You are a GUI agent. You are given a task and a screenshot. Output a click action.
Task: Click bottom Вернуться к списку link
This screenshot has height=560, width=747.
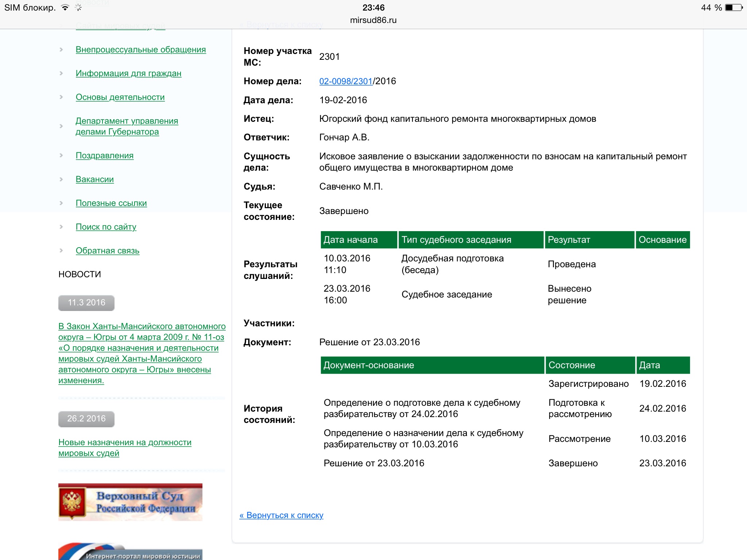(x=281, y=515)
